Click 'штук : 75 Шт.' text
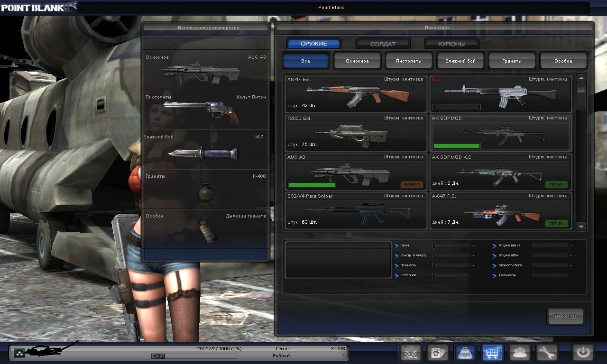Viewport: 607px width, 364px height. (302, 145)
